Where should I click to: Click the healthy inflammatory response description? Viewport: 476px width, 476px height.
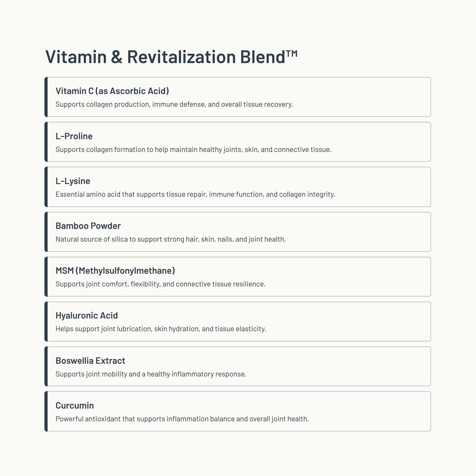pos(151,374)
